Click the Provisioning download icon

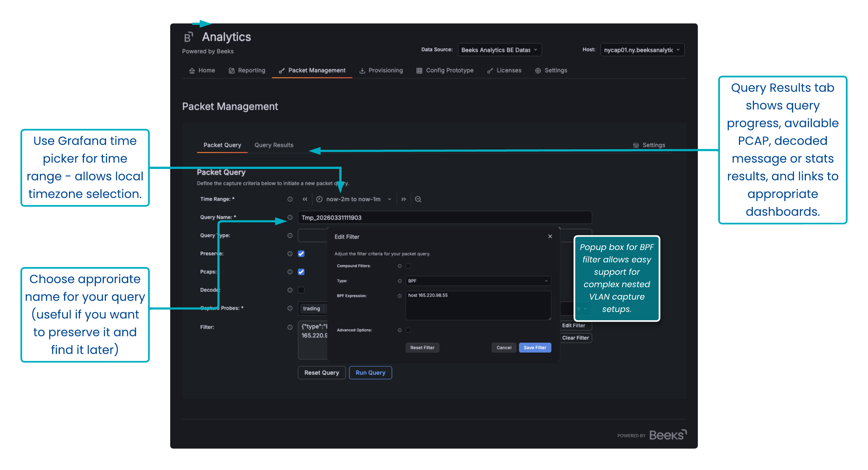(362, 70)
